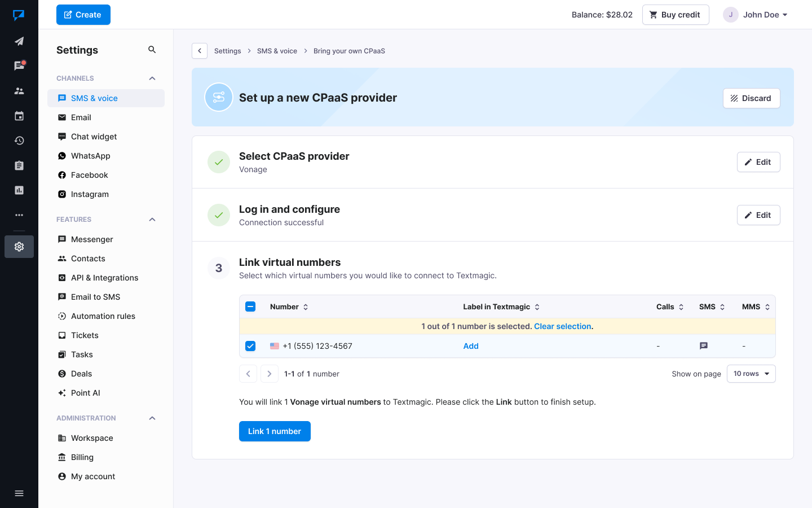Click the Link 1 number button

275,431
